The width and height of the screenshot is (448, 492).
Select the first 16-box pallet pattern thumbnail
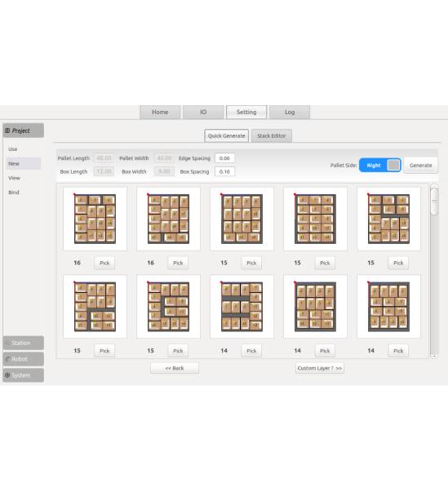[95, 219]
